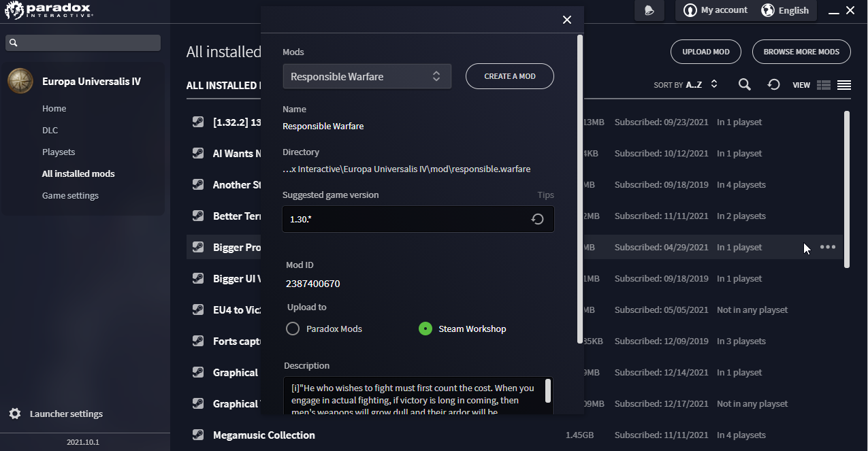Open Bigger Pro row three-dots menu

pos(828,247)
